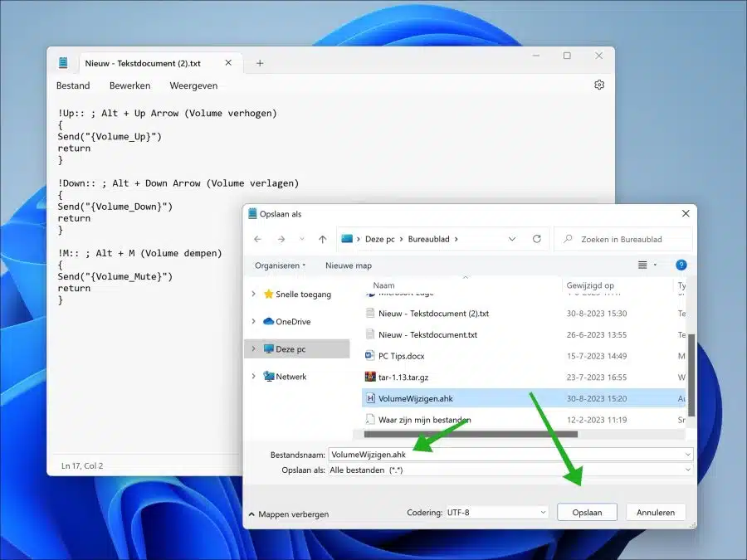The image size is (747, 560).
Task: Close the Nieuw - Tekstdocument (2).txt tab
Action: (228, 63)
